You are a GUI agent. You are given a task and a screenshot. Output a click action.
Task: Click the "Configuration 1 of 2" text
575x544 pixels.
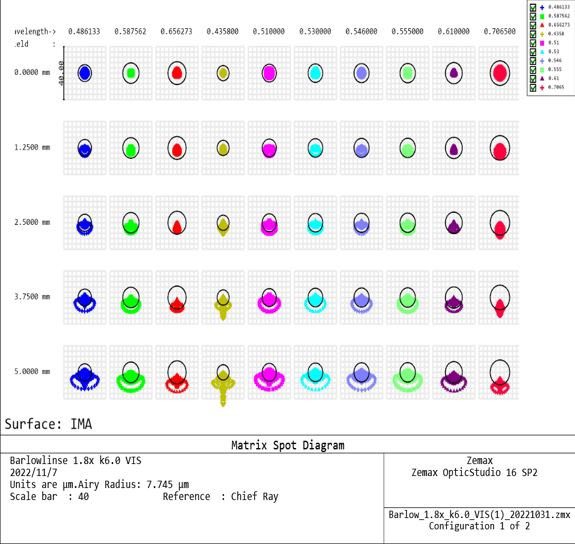point(479,526)
